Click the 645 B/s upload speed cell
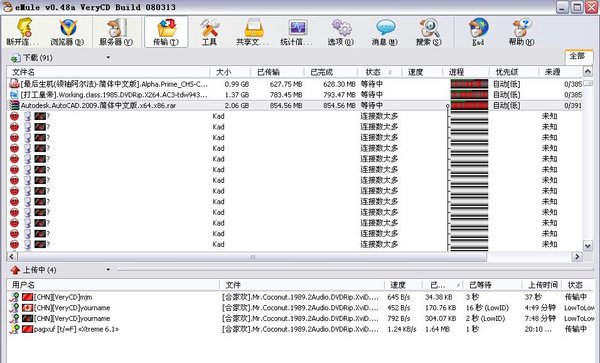Screen dimensions: 600x363 tap(398, 297)
